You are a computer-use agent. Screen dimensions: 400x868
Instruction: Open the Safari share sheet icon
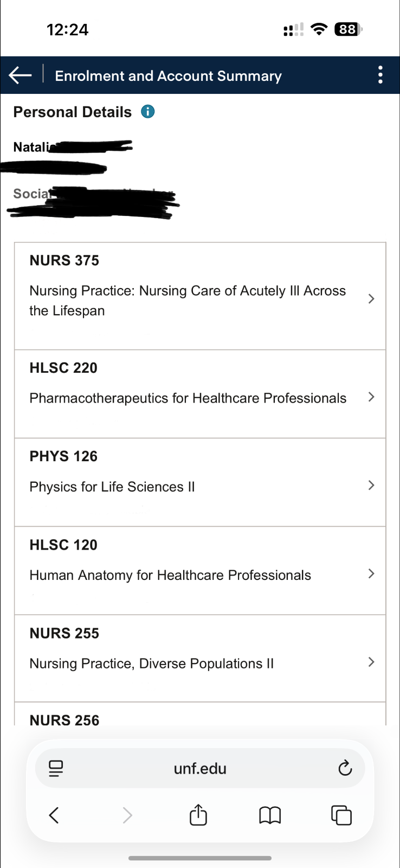point(198,815)
